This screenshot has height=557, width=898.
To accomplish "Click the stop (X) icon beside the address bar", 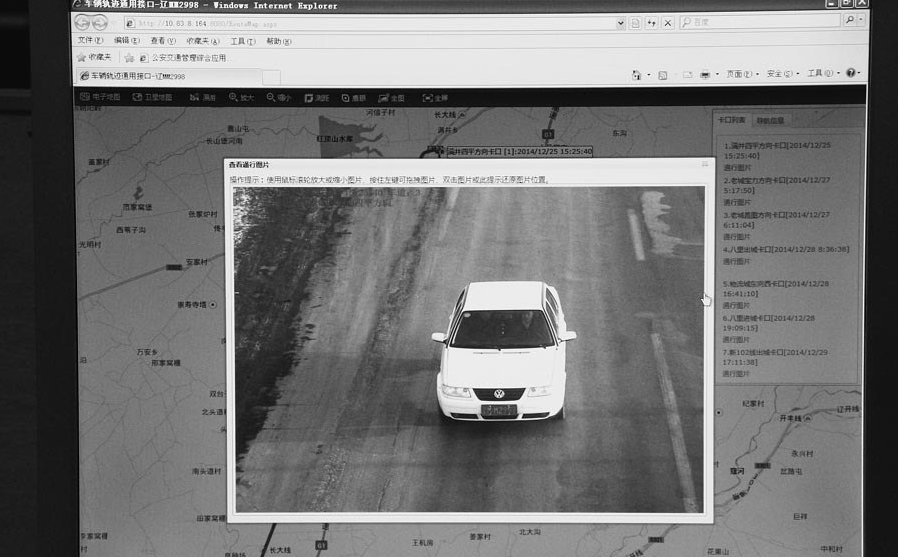I will 668,23.
